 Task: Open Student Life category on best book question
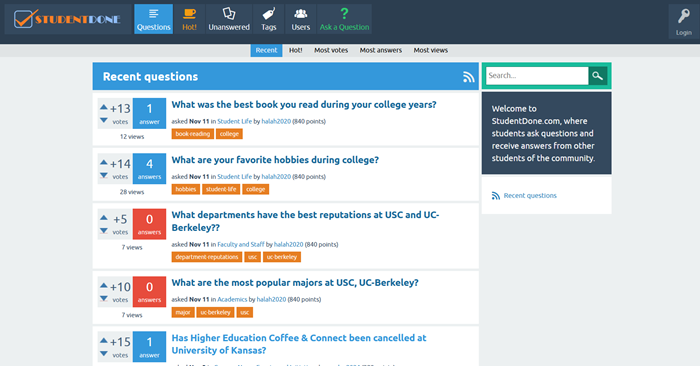[x=234, y=121]
